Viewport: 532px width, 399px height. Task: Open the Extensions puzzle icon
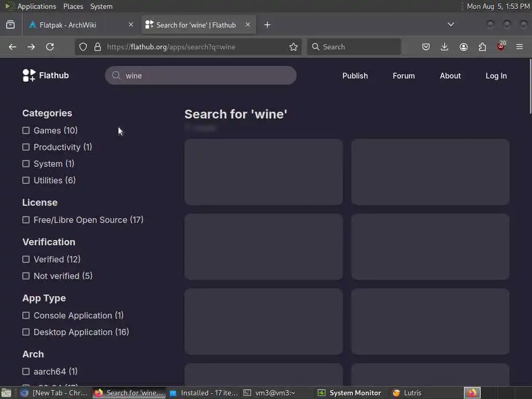tap(482, 47)
